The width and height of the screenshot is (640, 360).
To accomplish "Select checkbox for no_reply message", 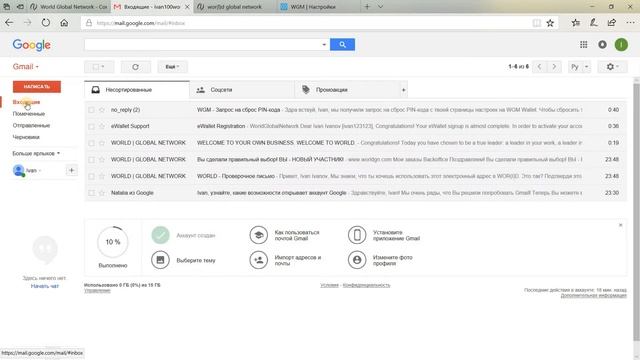I will click(91, 110).
